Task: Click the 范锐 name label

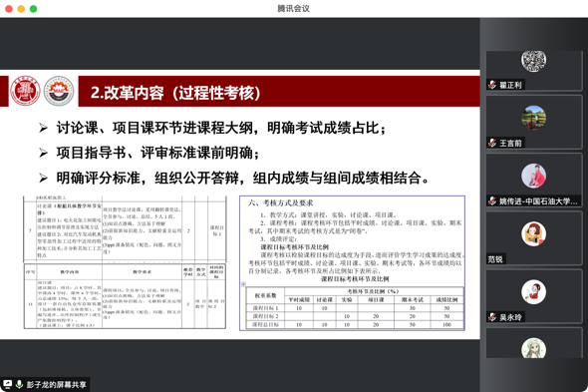Action: point(495,259)
